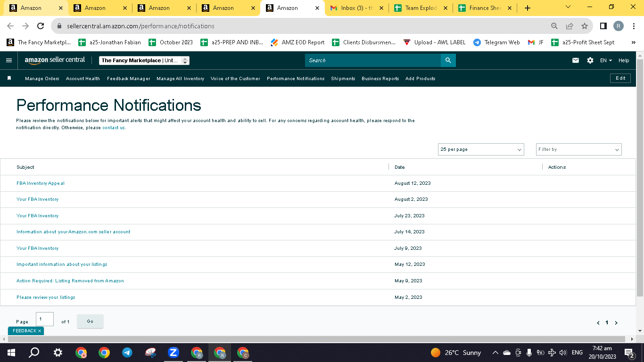Viewport: 644px width, 362px height.
Task: Open Action Required: Listing Removed from Amazon
Action: tap(70, 281)
